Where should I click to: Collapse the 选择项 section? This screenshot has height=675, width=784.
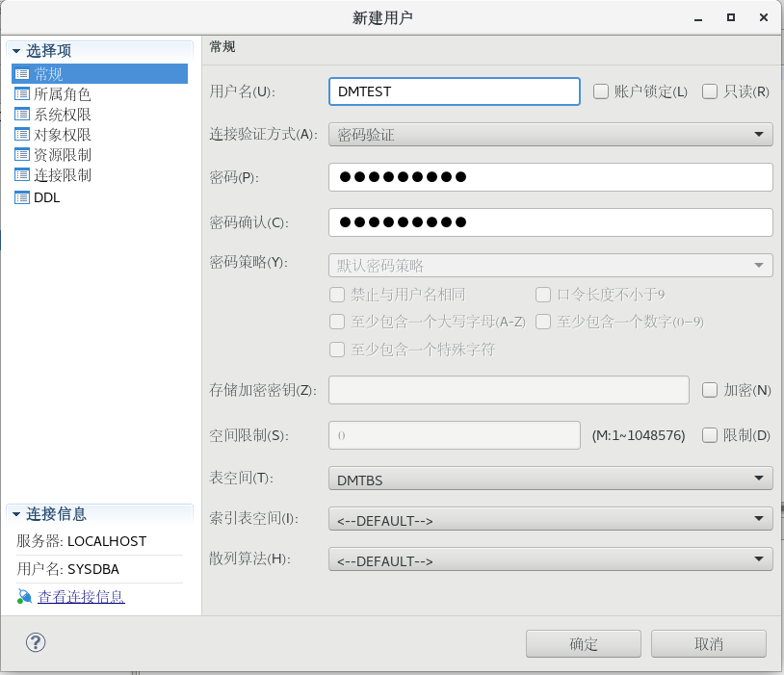point(16,51)
